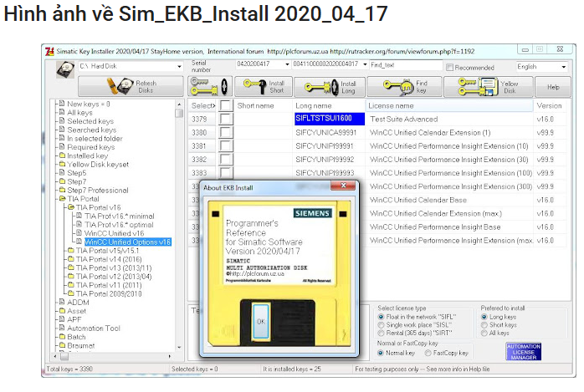Open the Automation Tool tree item

click(x=94, y=328)
